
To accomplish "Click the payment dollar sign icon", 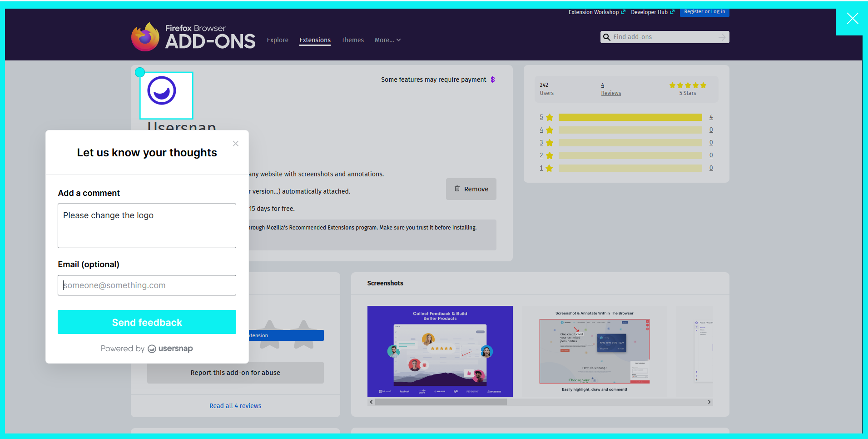I will coord(492,80).
